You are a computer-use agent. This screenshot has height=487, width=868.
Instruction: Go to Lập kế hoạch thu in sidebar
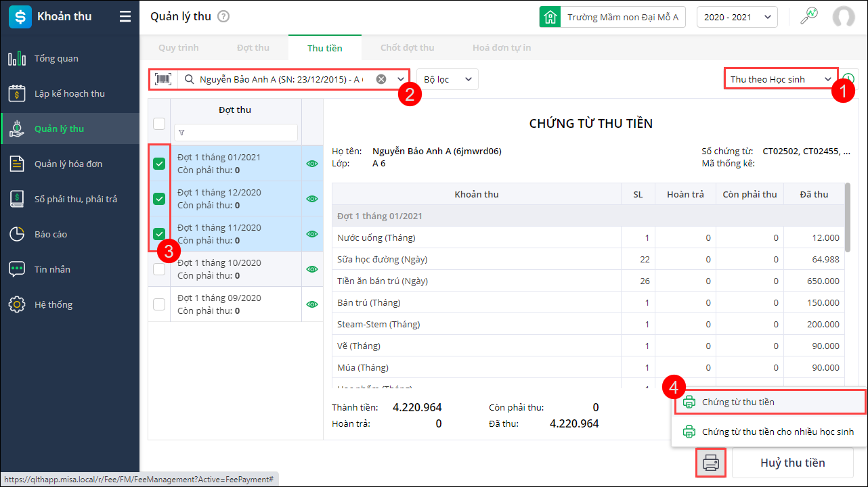pos(70,93)
